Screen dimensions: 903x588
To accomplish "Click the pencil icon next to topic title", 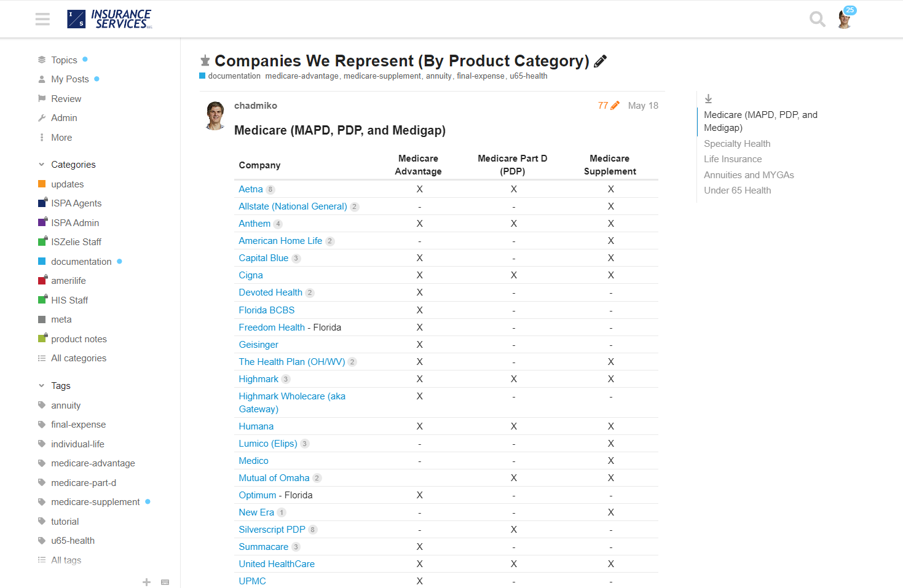I will pyautogui.click(x=601, y=61).
